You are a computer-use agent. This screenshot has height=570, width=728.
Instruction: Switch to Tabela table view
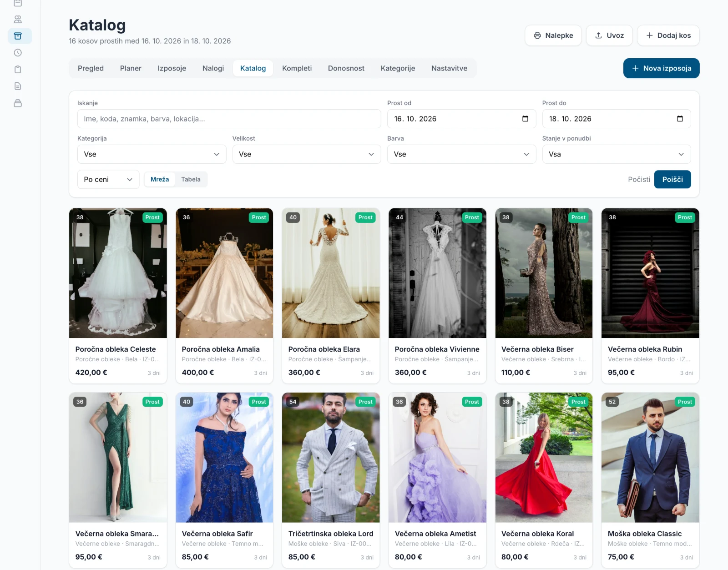(x=191, y=179)
